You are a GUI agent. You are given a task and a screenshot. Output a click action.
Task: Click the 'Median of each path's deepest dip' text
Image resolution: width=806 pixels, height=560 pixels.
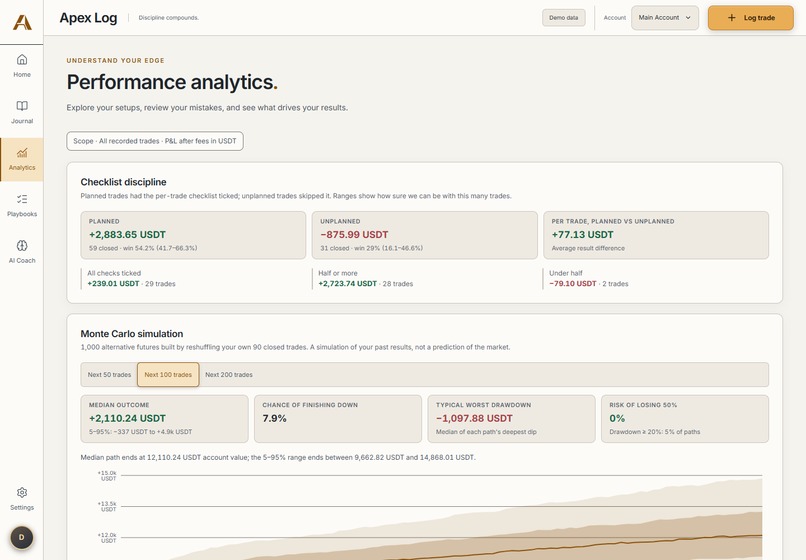coord(486,432)
